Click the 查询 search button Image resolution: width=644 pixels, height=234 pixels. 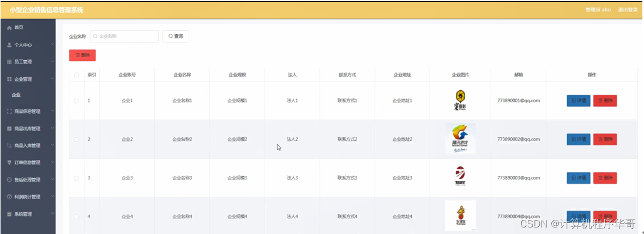176,36
